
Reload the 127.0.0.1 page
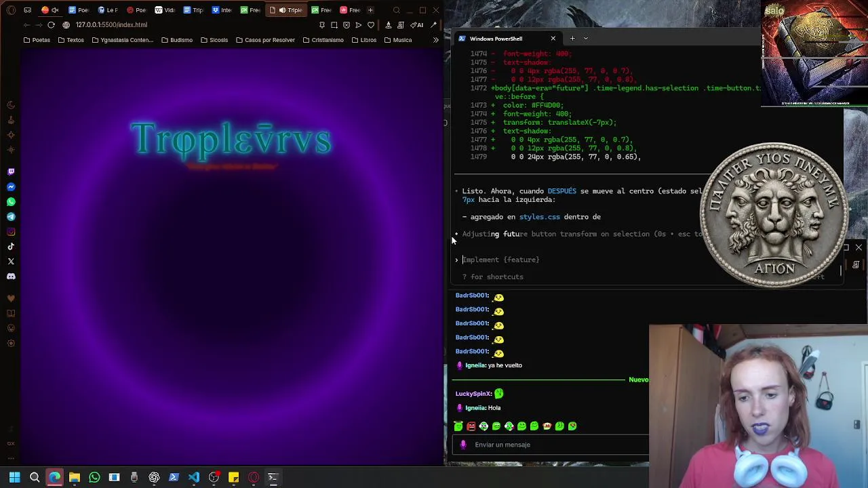[x=51, y=25]
